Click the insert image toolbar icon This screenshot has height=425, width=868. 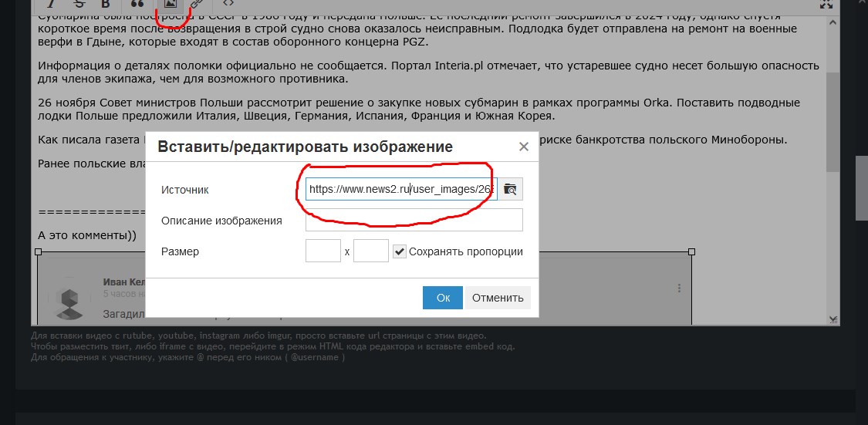click(169, 5)
